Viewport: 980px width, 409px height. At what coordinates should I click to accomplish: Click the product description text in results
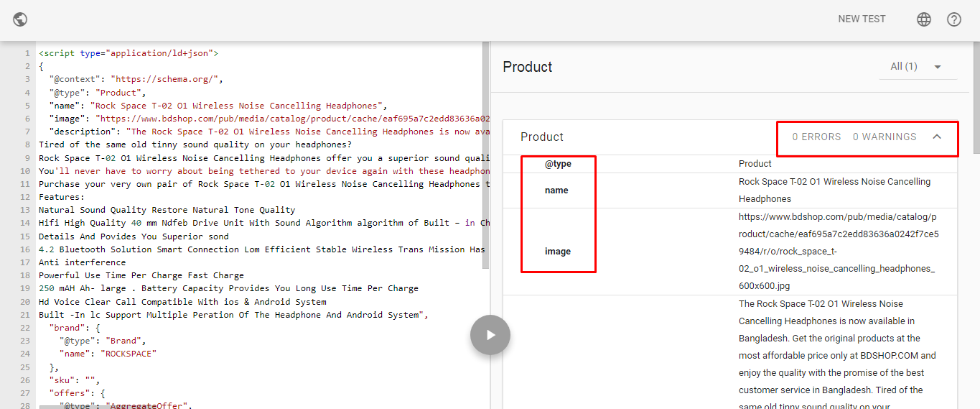pyautogui.click(x=838, y=356)
